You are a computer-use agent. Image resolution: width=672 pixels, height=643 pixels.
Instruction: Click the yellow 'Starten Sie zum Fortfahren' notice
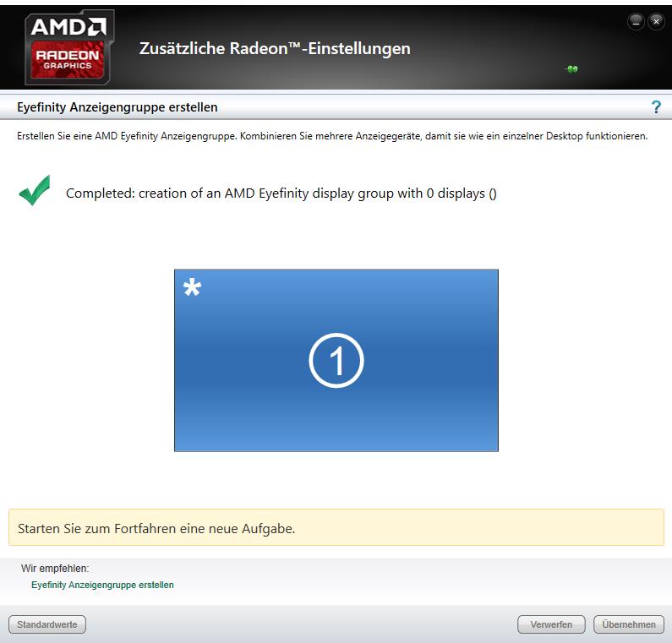click(336, 527)
